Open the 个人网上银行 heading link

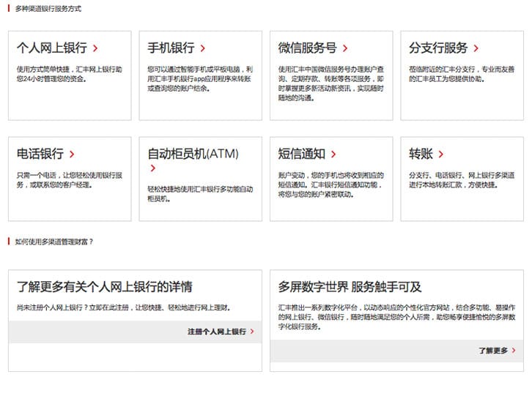click(x=52, y=48)
